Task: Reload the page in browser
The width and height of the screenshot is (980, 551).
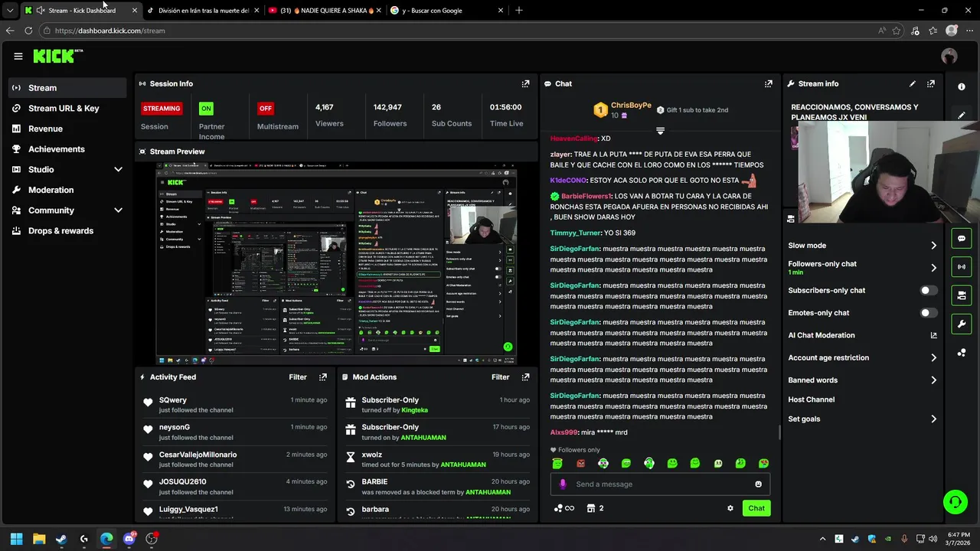Action: [28, 31]
